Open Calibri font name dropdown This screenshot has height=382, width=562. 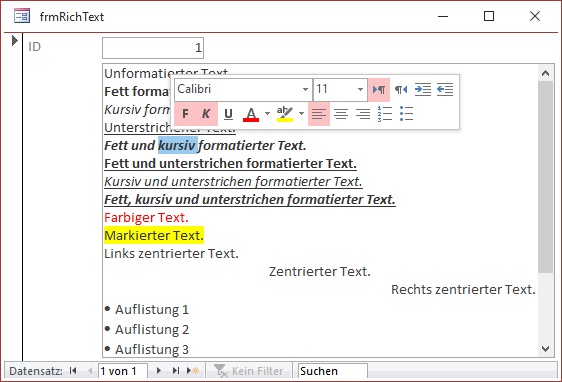click(305, 89)
